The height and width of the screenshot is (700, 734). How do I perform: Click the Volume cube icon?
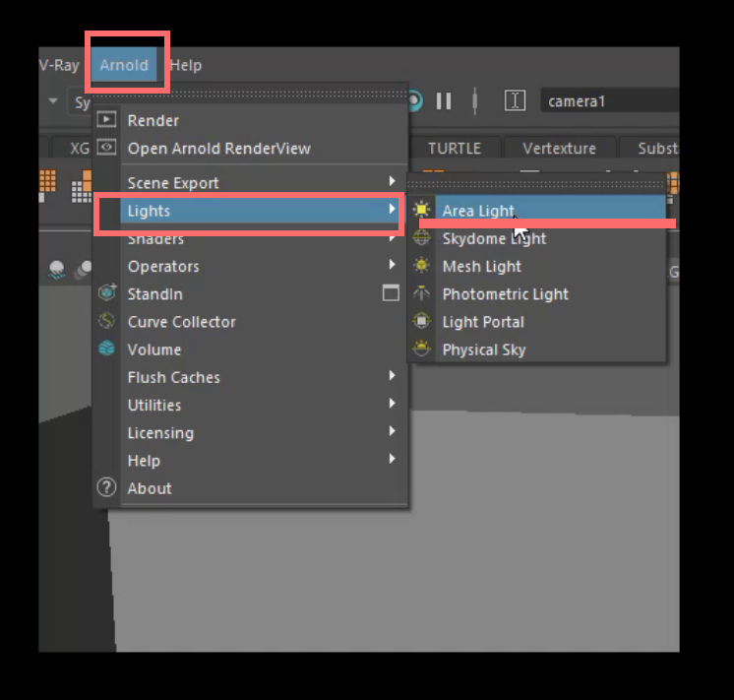pyautogui.click(x=106, y=349)
